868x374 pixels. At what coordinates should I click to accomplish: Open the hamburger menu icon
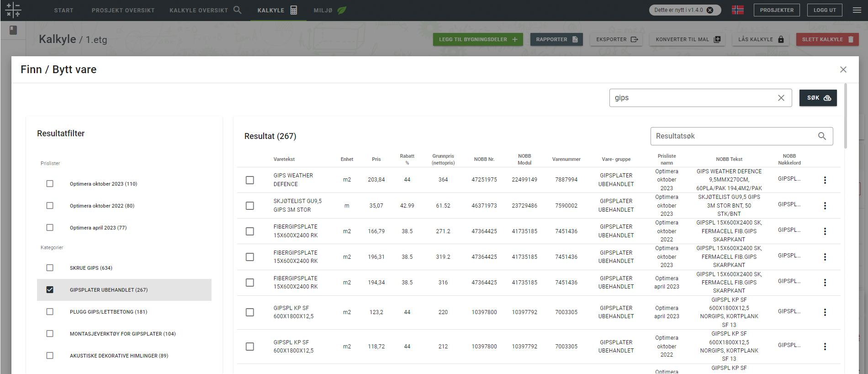point(857,10)
